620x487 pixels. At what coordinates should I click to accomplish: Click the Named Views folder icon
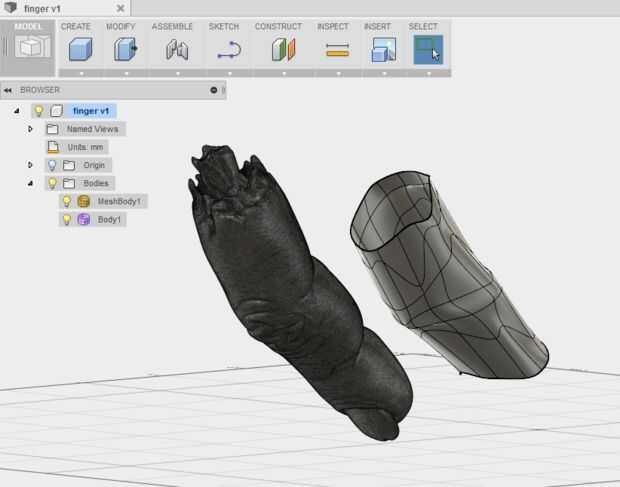[x=52, y=129]
